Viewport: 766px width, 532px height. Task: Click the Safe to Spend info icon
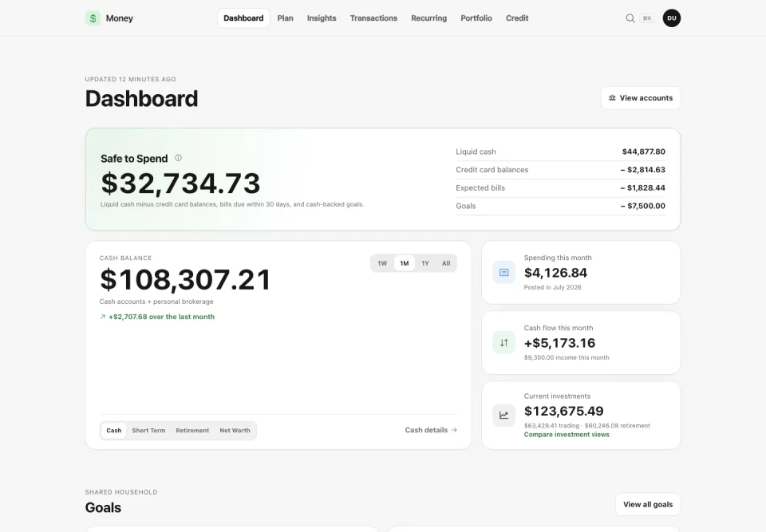pos(178,158)
